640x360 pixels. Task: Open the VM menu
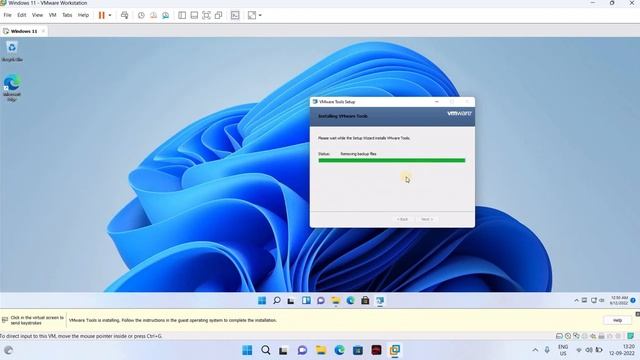(52, 15)
